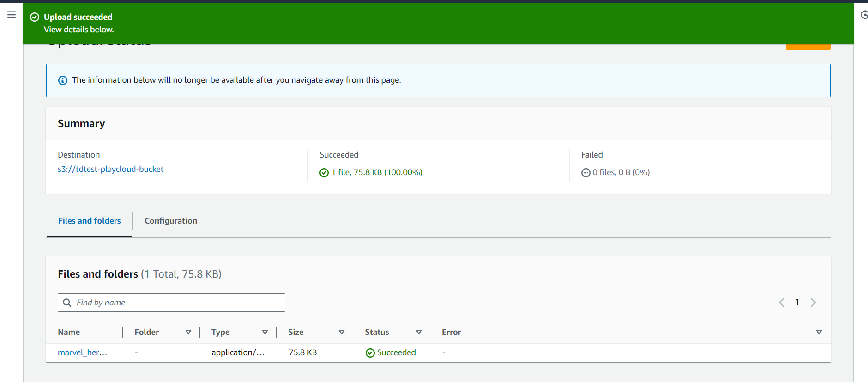The width and height of the screenshot is (868, 382).
Task: Click the Succeeded status icon in file row
Action: coord(370,353)
